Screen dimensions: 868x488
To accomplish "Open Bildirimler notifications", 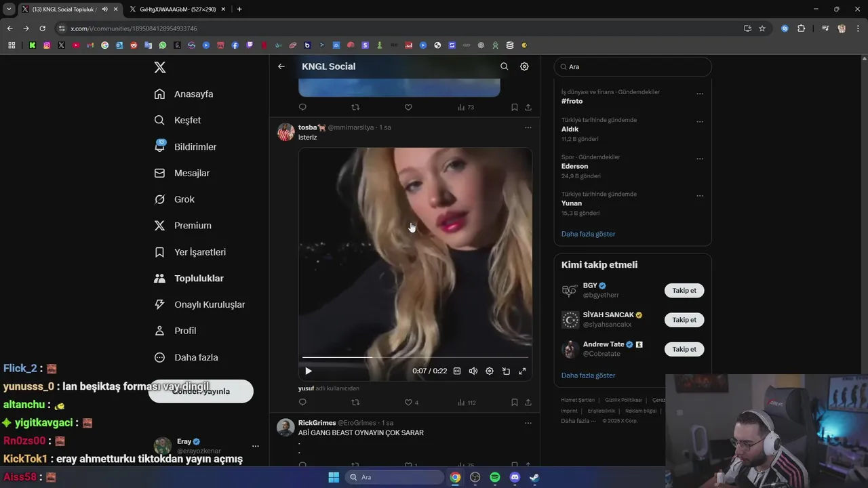I will tap(185, 146).
